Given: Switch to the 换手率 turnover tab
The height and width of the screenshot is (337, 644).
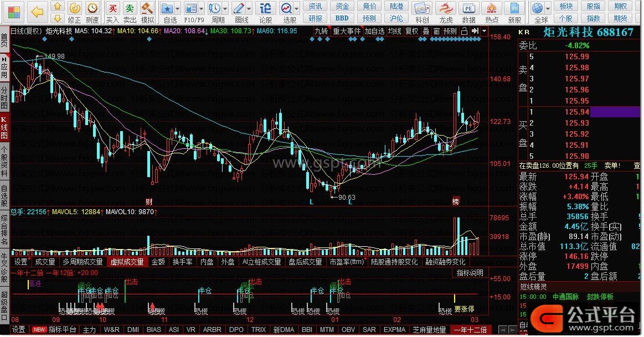Looking at the screenshot, I should 182,262.
